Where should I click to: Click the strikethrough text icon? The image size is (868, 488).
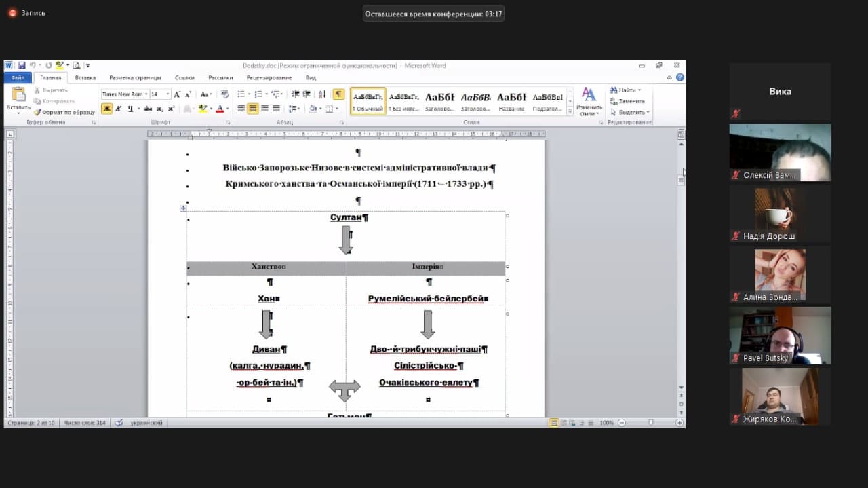148,109
